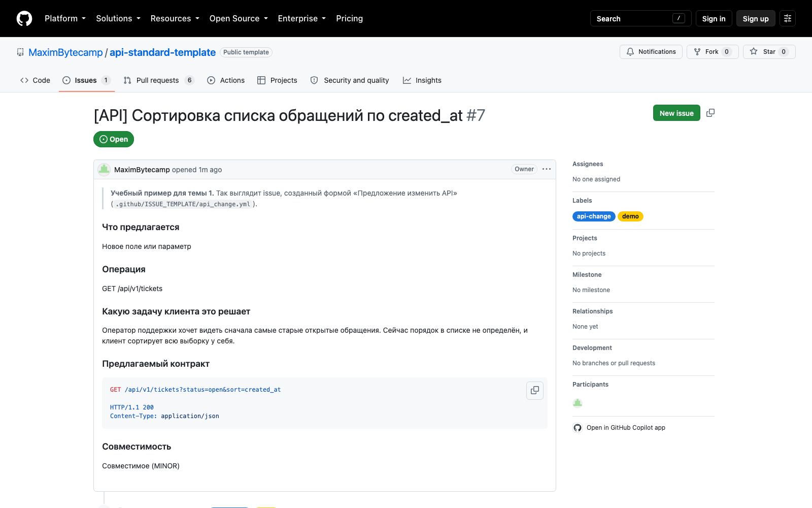Open the Projects tab
The image size is (812, 508).
(x=277, y=80)
